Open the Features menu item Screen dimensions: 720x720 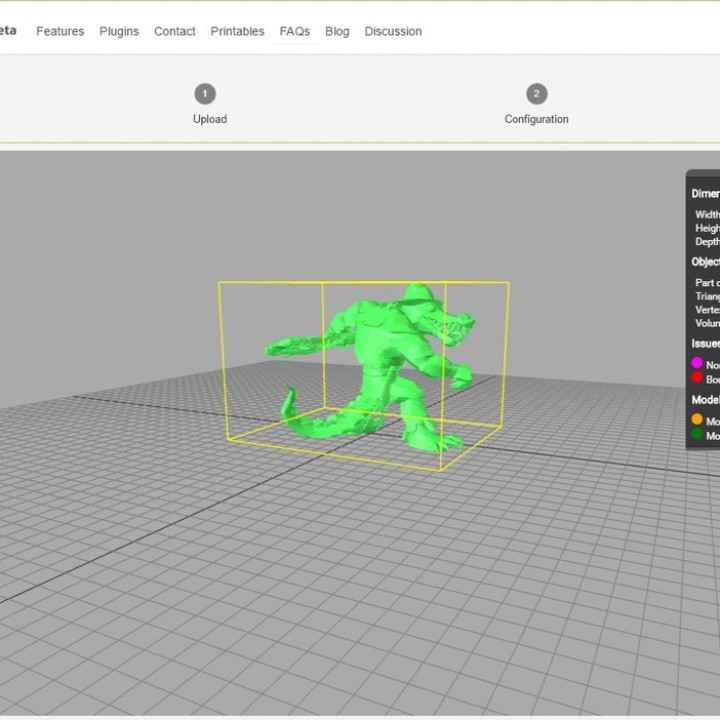pos(60,31)
